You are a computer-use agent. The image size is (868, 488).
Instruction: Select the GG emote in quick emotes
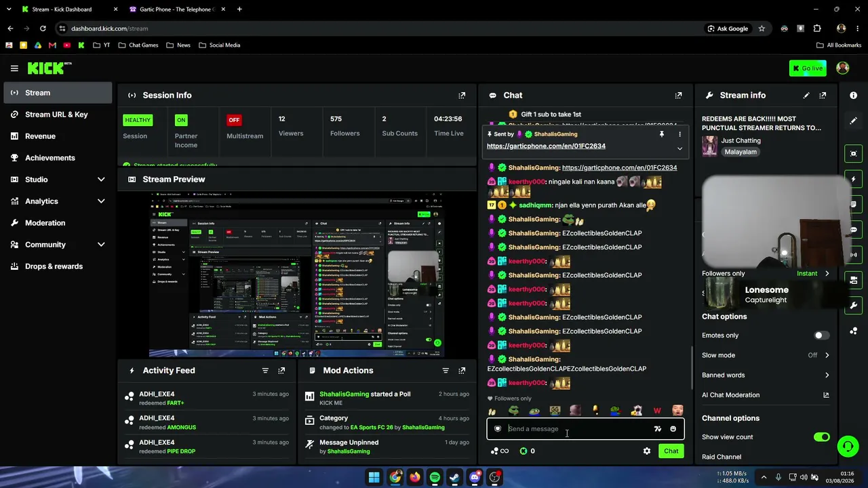(555, 411)
